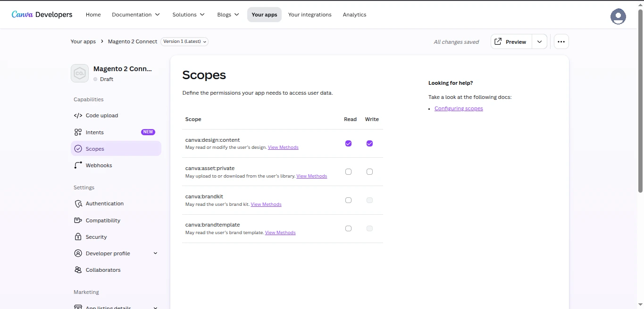
Task: Enable Write for canva:asset:private
Action: pyautogui.click(x=369, y=171)
